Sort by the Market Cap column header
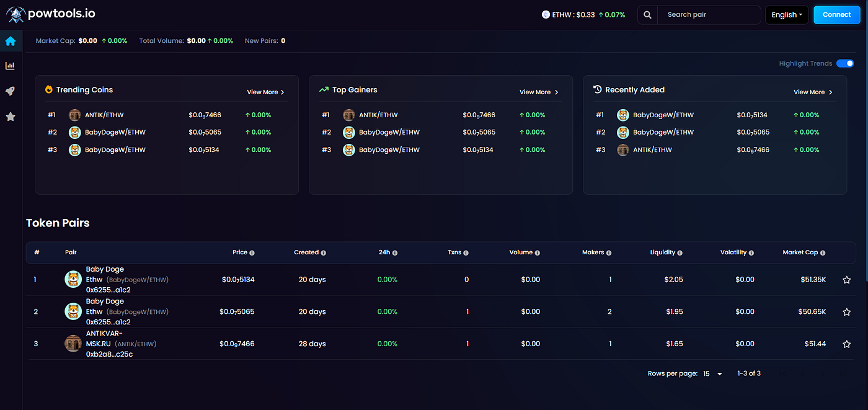 [800, 252]
